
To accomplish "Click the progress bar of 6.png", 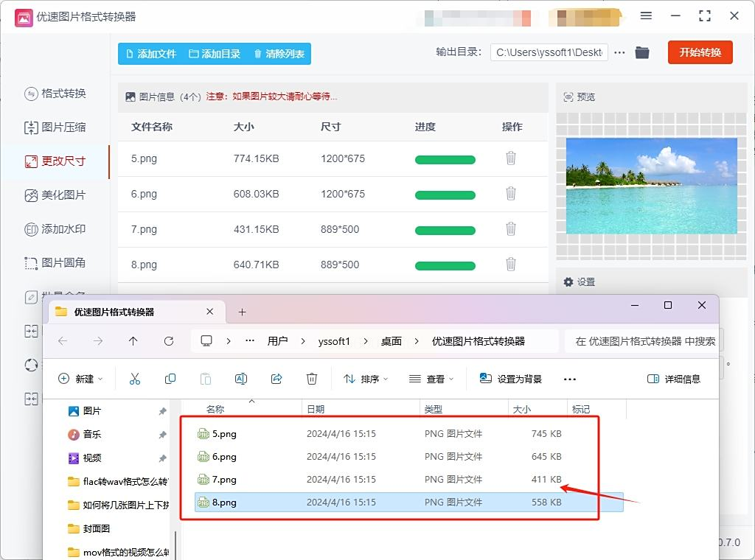I will coord(445,195).
